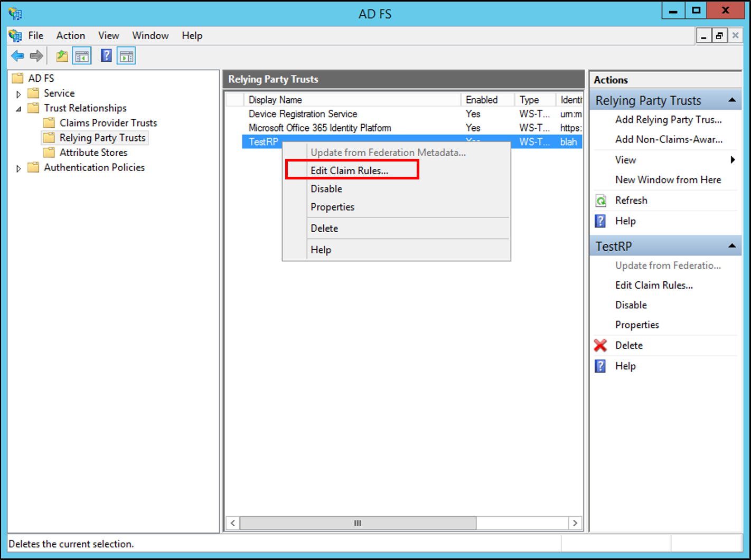Click the red X Delete icon under TestRP
Screen dimensions: 751x560
(600, 345)
